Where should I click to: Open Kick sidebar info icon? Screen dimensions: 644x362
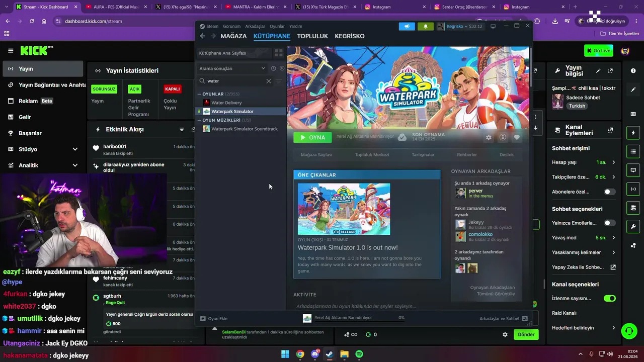pos(633,71)
